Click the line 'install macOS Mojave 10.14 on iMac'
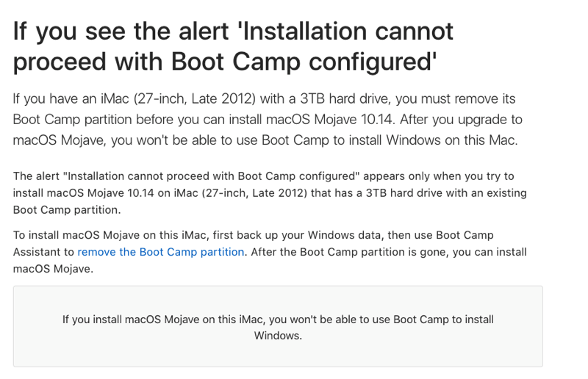 pyautogui.click(x=270, y=193)
